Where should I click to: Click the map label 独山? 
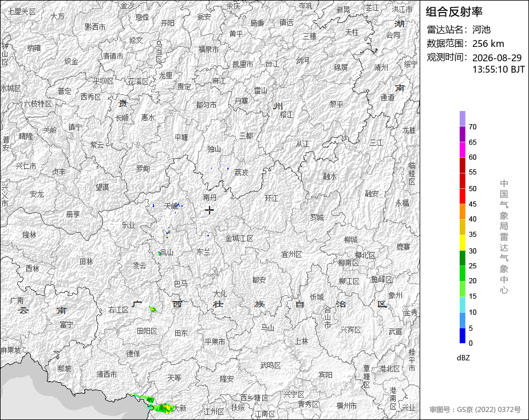(214, 149)
